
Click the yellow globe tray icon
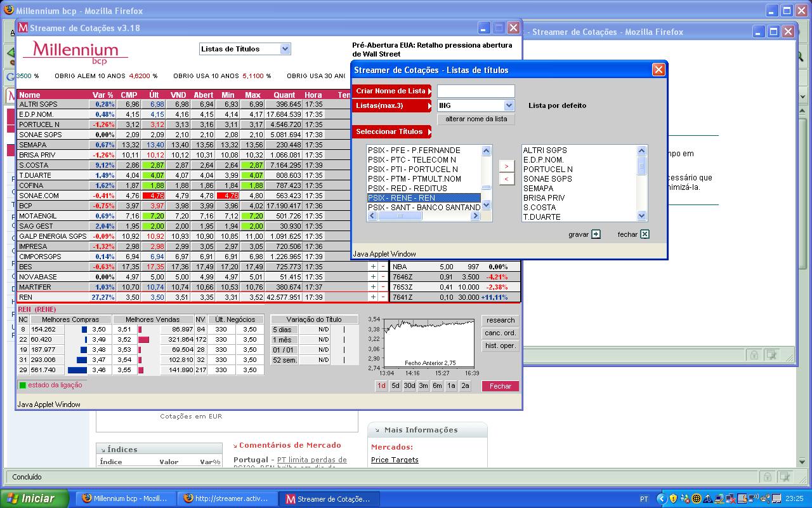697,498
